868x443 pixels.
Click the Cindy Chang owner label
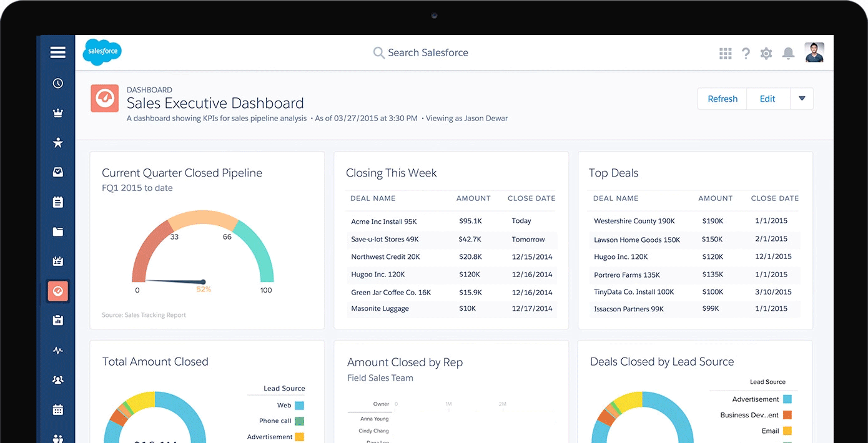[374, 431]
